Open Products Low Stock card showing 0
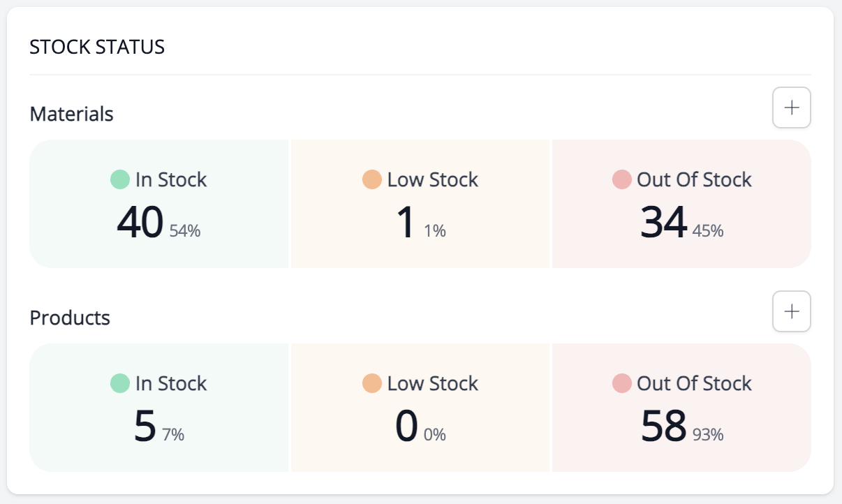Screen dimensions: 842x504 [420, 408]
